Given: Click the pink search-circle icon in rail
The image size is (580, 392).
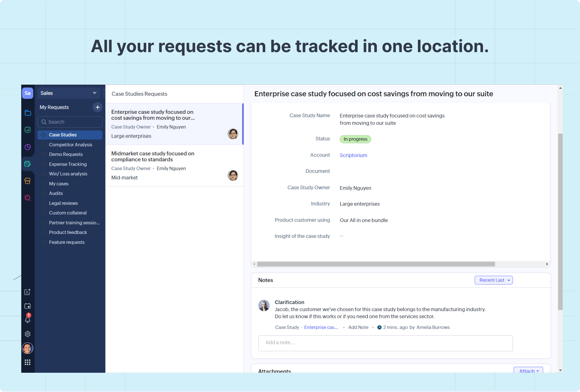Looking at the screenshot, I should point(28,198).
